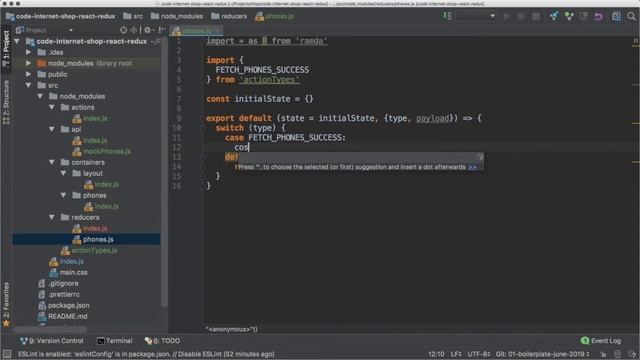Open the Terminal tool window
The image size is (640, 360).
[x=115, y=341]
